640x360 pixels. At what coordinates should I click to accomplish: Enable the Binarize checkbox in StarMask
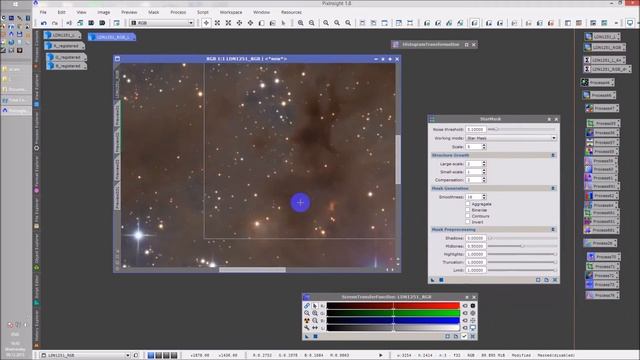[x=468, y=210]
